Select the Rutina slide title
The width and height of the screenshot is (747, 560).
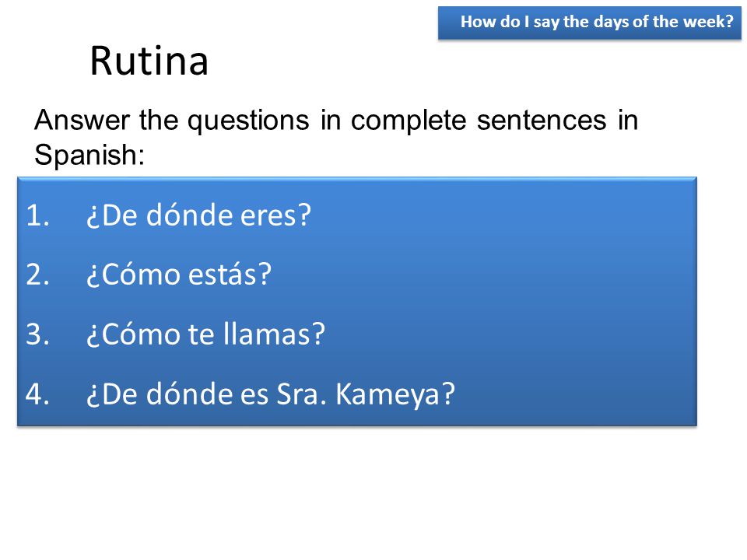(x=149, y=61)
